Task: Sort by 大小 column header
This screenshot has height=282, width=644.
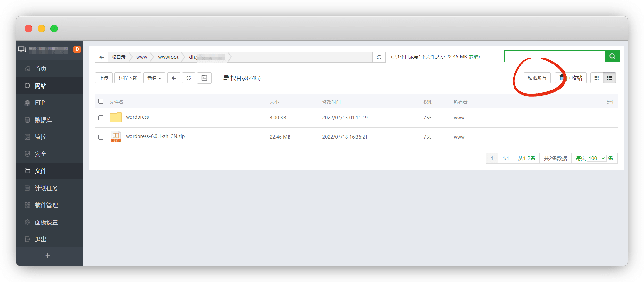Action: (274, 102)
